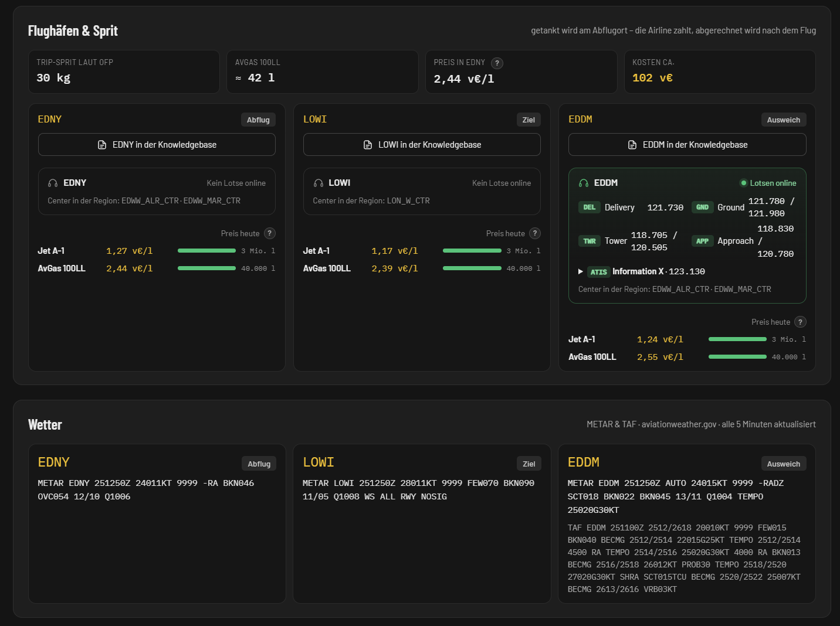The width and height of the screenshot is (840, 626).
Task: Click the Lotsen online label in EDDM
Action: click(773, 183)
